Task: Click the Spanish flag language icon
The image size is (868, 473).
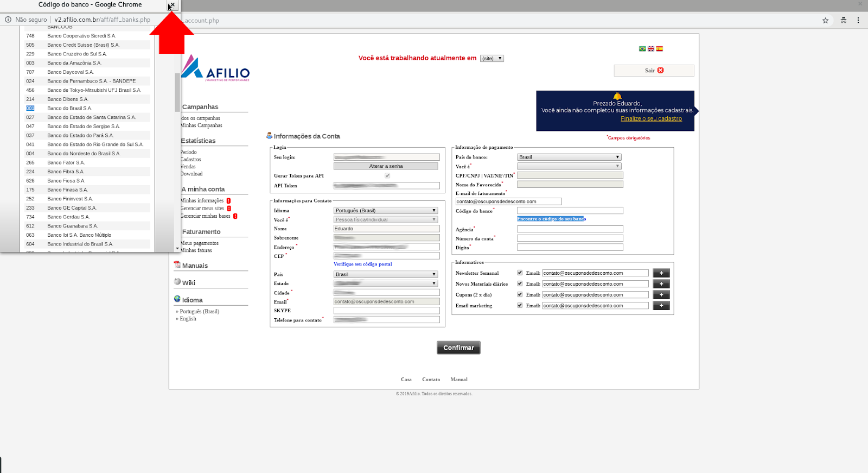Action: (660, 49)
